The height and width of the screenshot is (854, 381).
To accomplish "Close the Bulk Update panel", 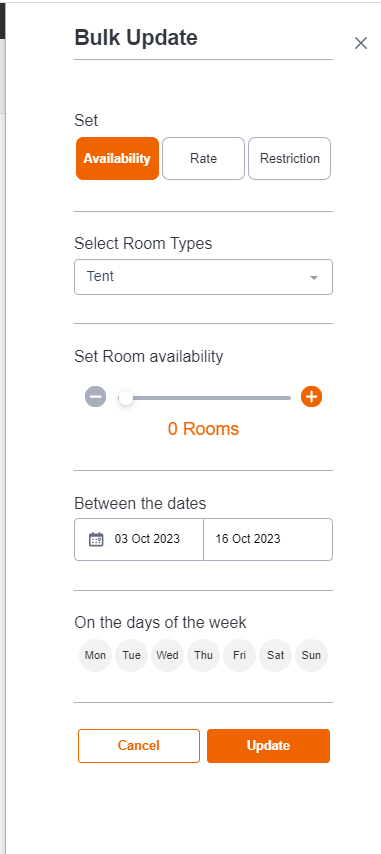I will pyautogui.click(x=361, y=43).
